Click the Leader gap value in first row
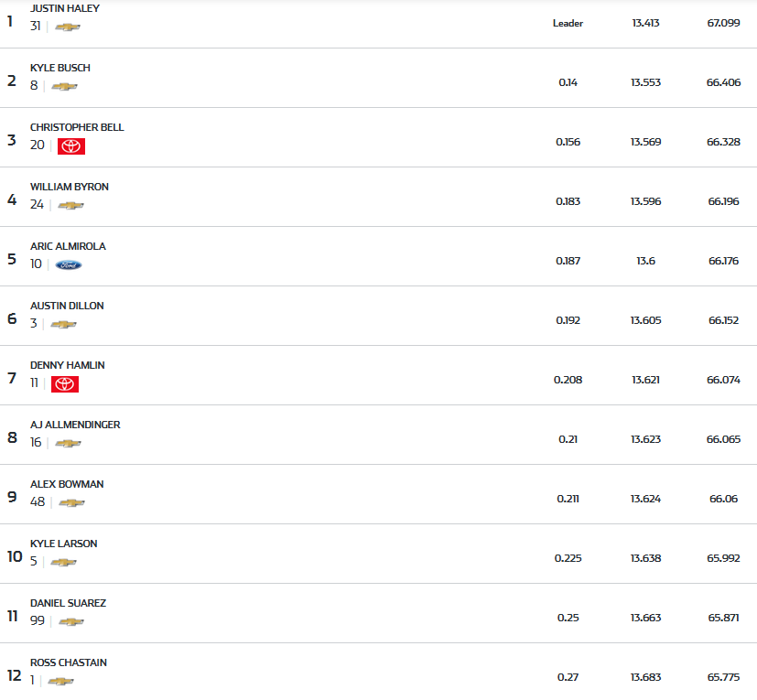Screen dimensions: 757x700 click(568, 23)
